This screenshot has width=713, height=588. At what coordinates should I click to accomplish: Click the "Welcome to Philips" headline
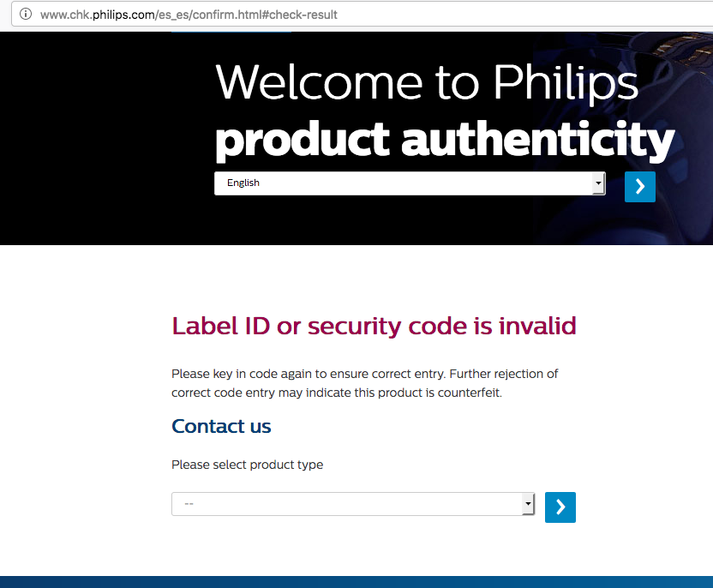click(427, 83)
